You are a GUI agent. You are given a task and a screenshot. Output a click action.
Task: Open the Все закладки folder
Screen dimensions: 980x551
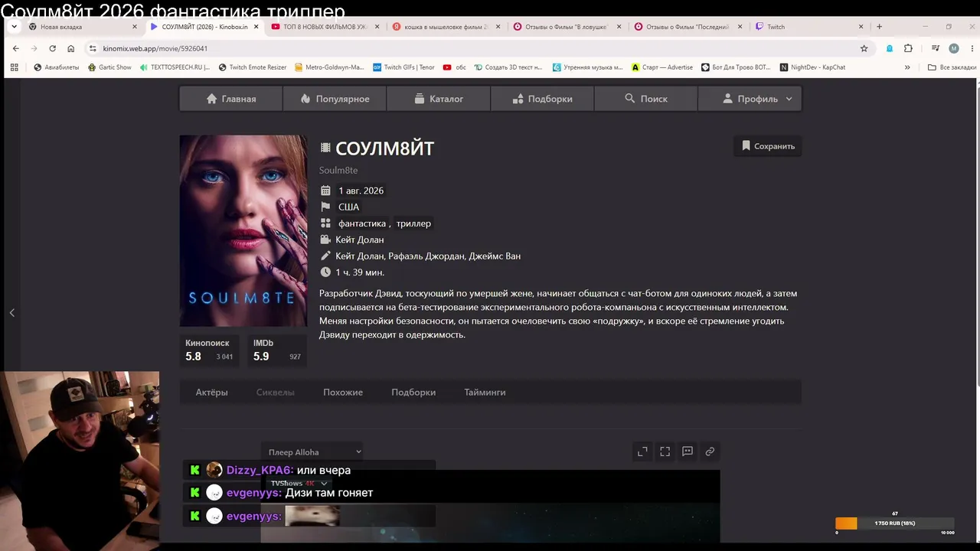click(952, 67)
